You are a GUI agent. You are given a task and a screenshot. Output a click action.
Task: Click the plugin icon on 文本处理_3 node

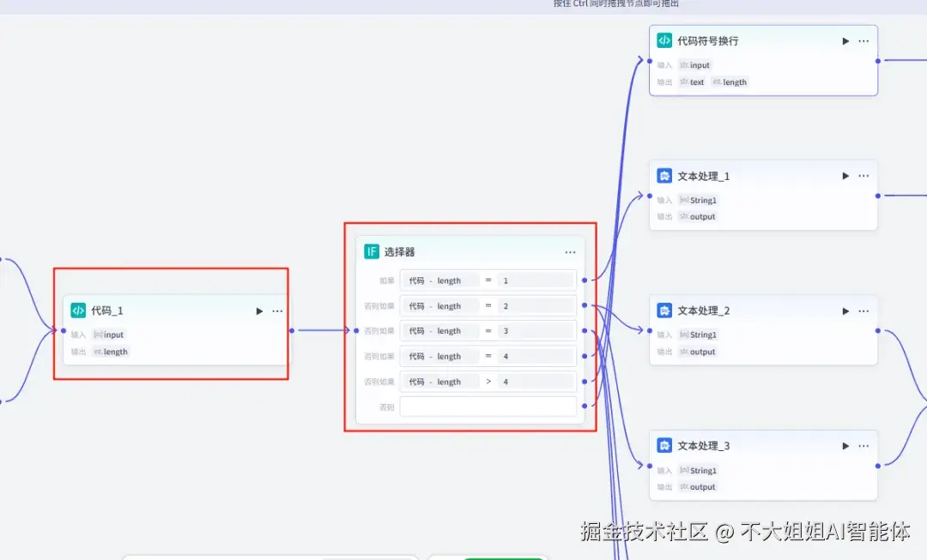coord(663,445)
